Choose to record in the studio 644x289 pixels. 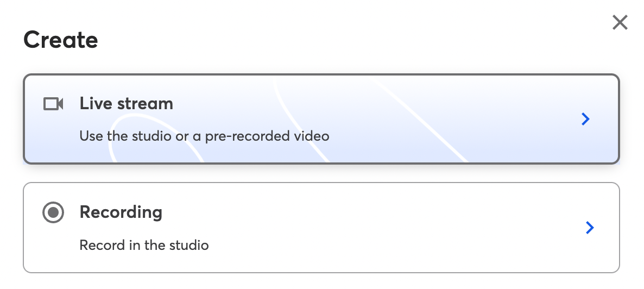coord(321,227)
